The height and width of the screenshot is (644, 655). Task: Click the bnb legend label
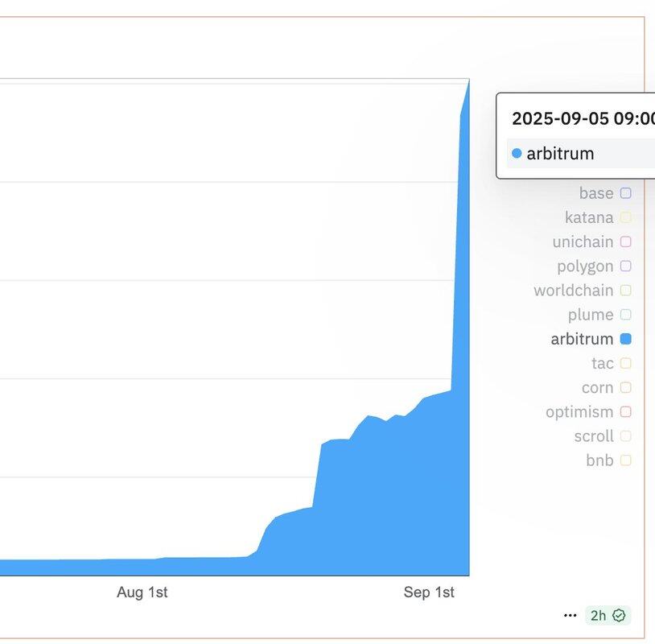[599, 460]
